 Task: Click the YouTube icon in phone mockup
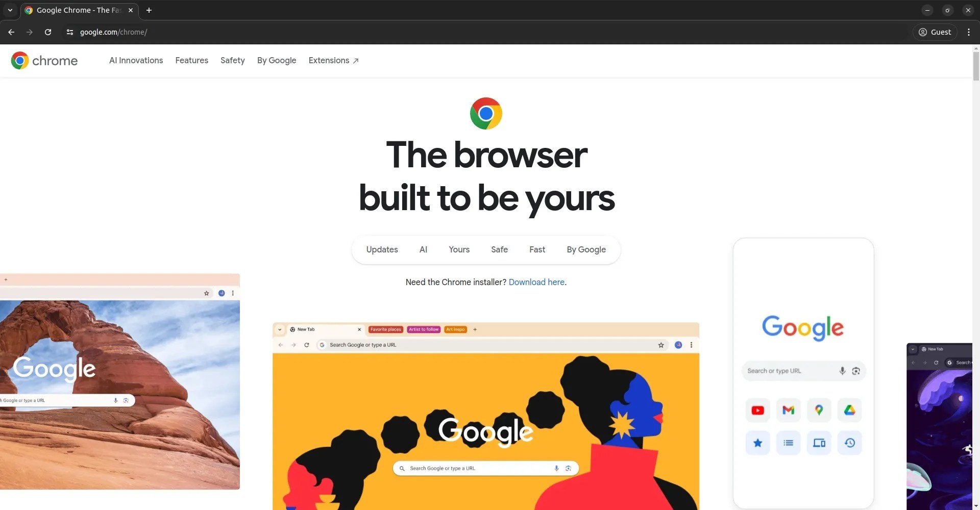tap(758, 411)
